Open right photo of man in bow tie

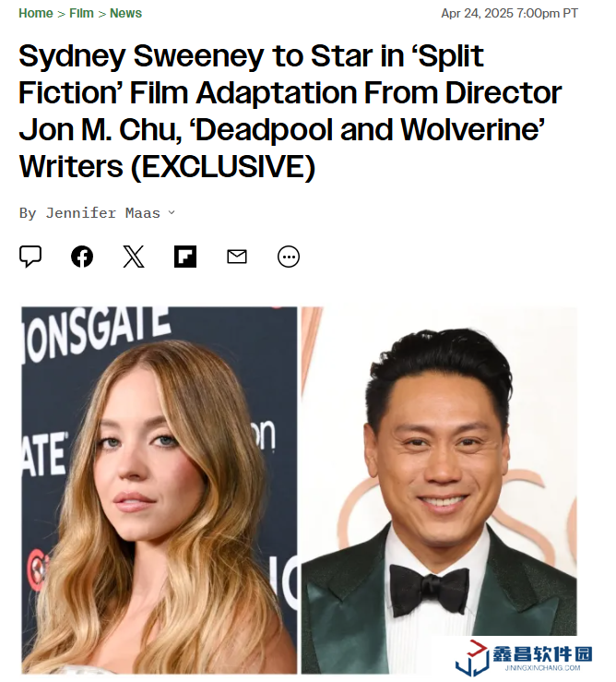tap(439, 490)
